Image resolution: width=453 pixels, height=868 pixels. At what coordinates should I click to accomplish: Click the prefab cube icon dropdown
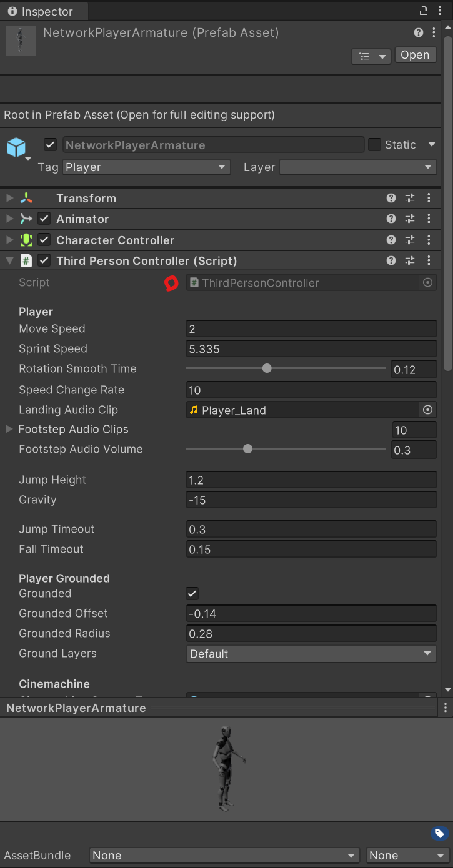point(17,150)
